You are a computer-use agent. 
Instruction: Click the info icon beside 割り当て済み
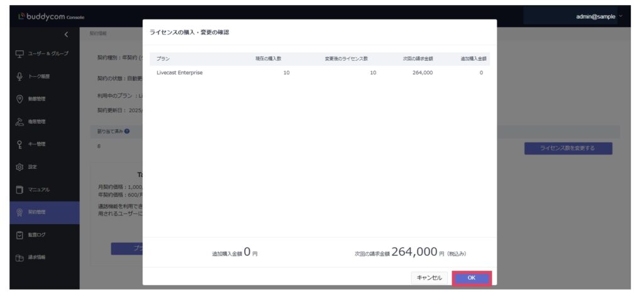[127, 131]
